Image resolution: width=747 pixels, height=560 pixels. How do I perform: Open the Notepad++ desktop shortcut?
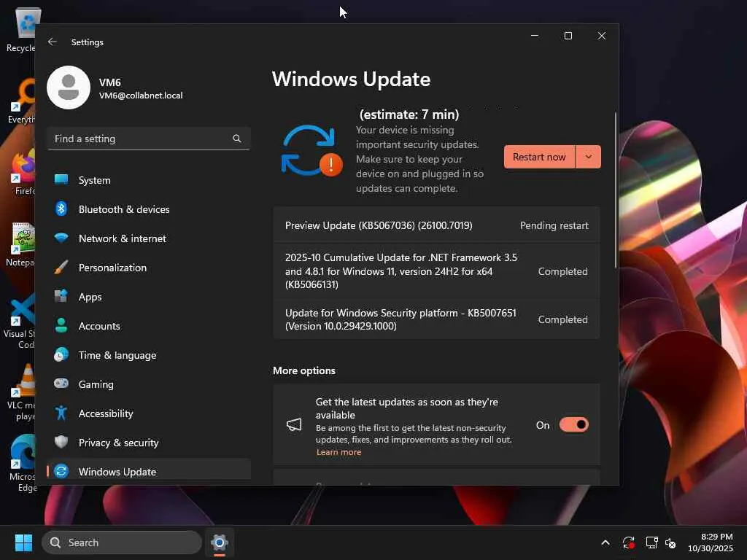point(21,244)
